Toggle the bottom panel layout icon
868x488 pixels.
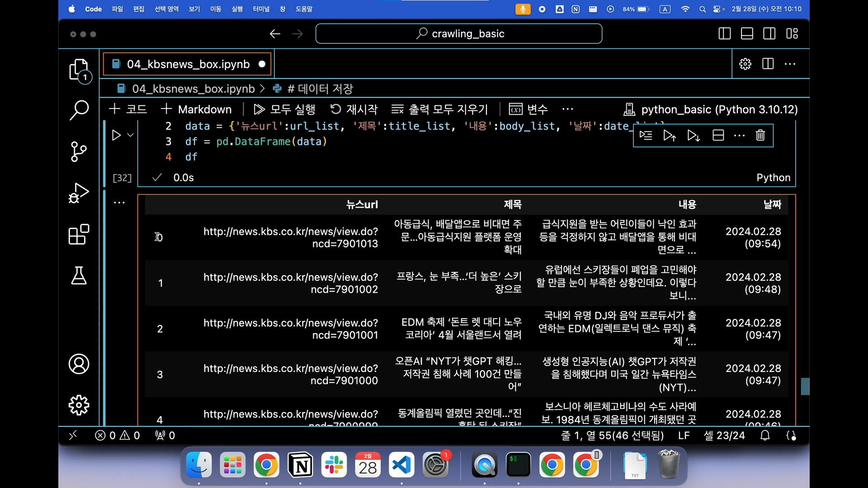point(747,34)
